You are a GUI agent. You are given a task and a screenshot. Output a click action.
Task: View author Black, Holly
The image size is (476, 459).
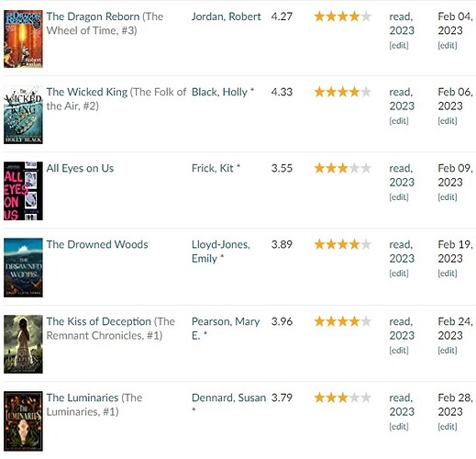(x=219, y=92)
